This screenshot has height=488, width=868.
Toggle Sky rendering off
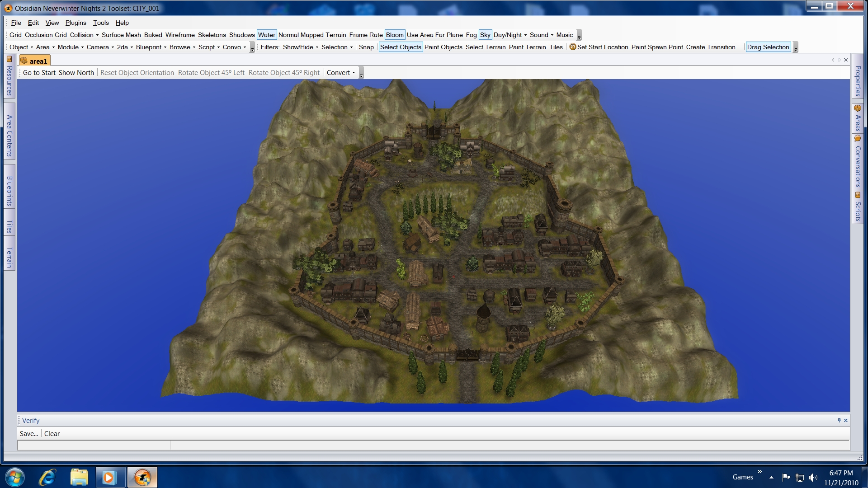point(485,35)
